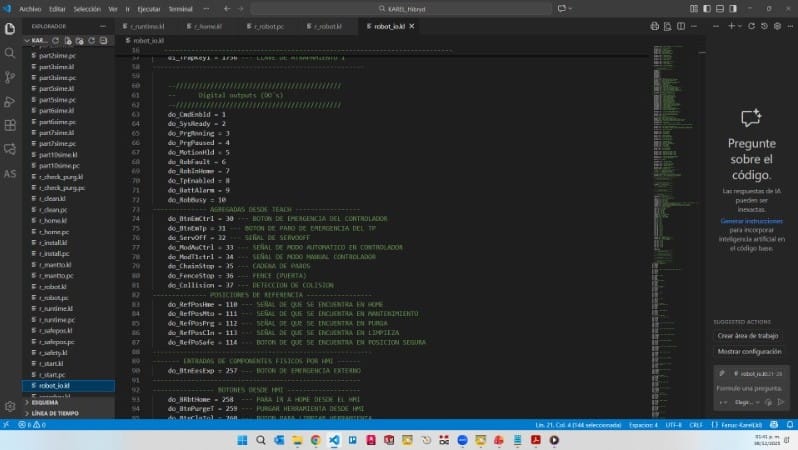Open the Search view in activity bar
798x450 pixels.
tap(10, 51)
